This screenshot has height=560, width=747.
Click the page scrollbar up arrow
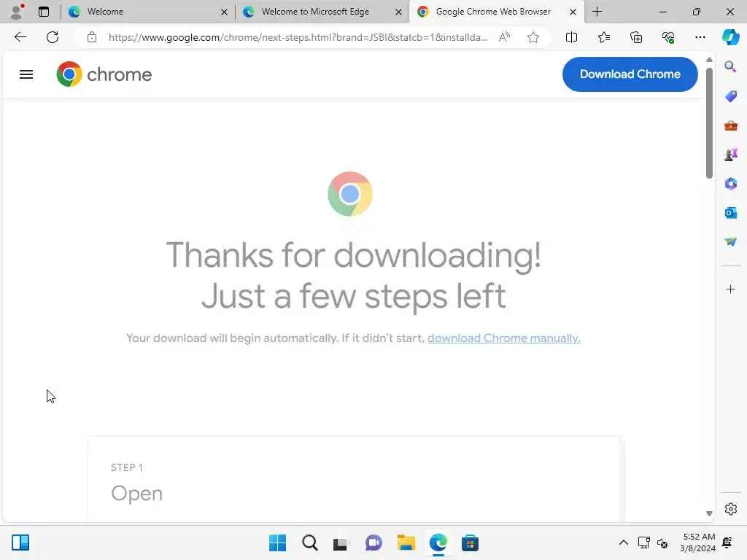click(709, 60)
